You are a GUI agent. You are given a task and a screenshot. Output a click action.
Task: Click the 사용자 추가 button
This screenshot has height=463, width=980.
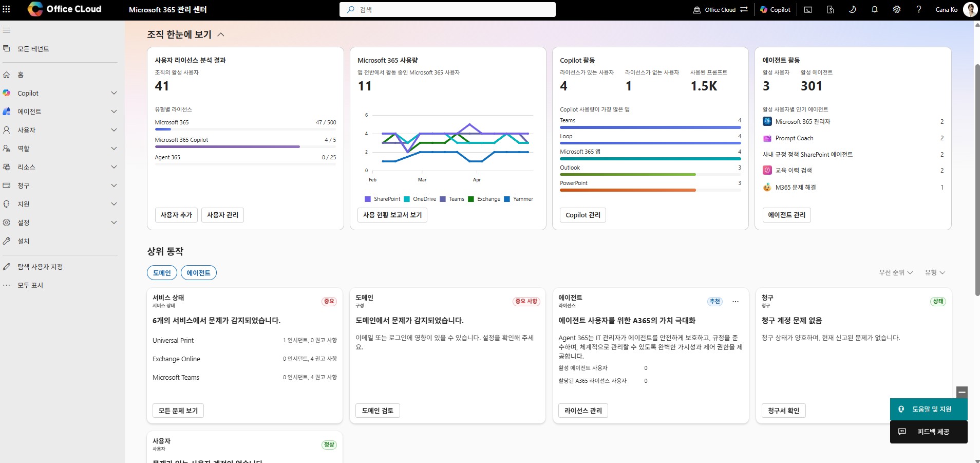(176, 215)
